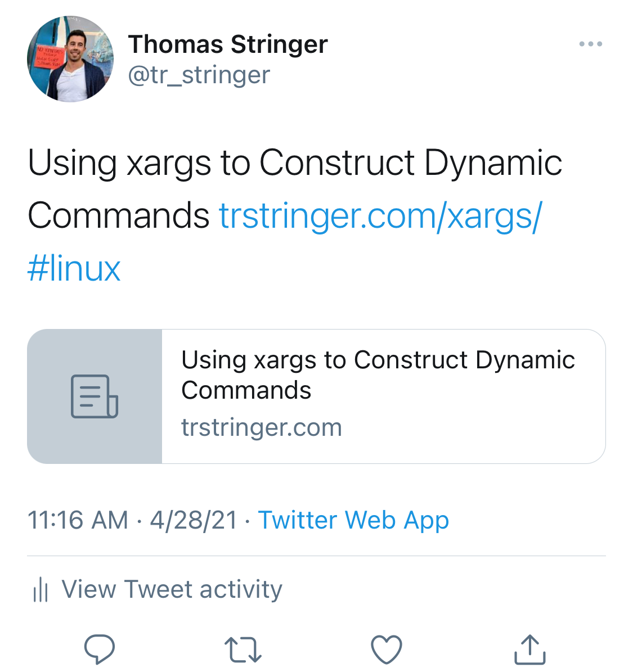Viewport: 633px width, 672px height.
Task: Open the trstringer.com/xargs/ link
Action: [380, 215]
